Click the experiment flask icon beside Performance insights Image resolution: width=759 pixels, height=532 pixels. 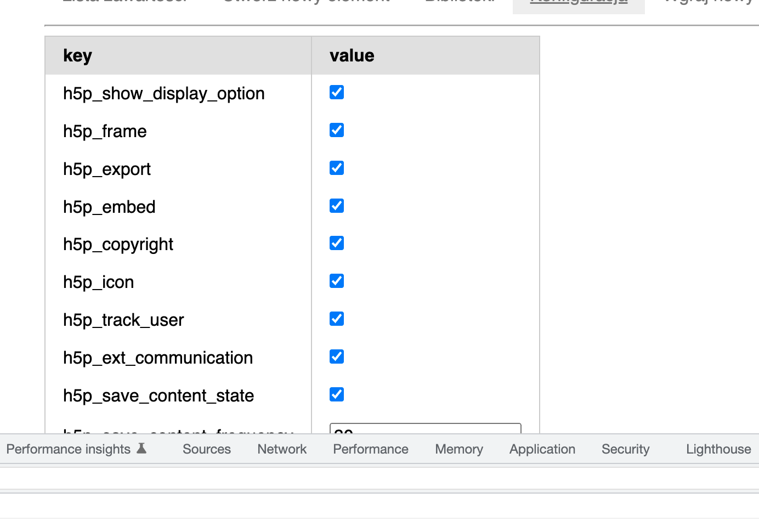click(x=142, y=448)
